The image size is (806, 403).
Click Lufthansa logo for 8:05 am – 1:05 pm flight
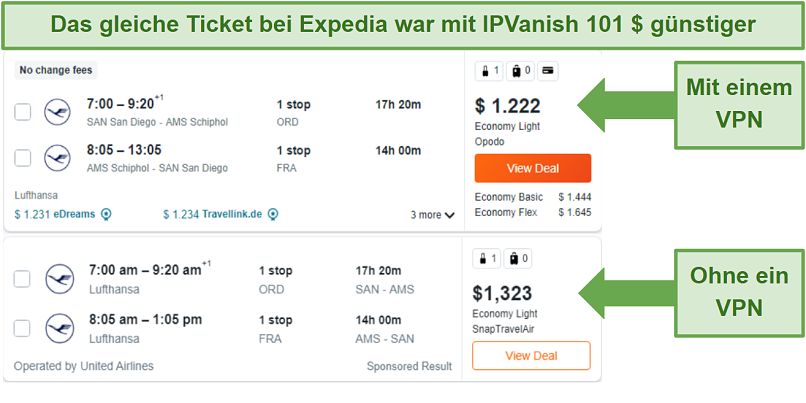tap(59, 328)
